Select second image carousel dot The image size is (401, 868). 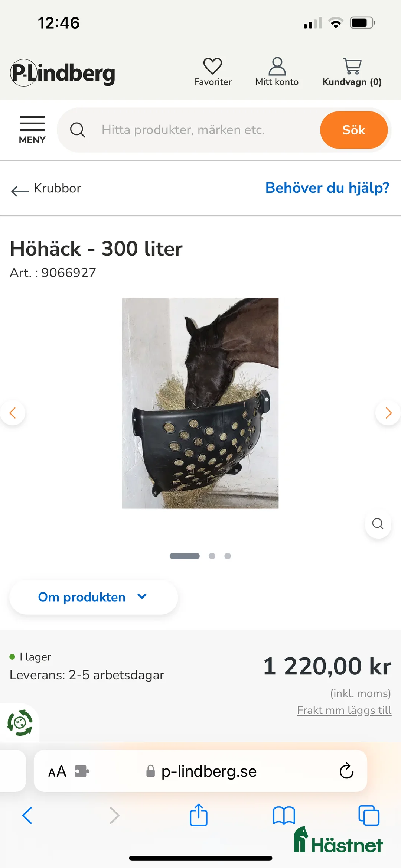pyautogui.click(x=212, y=556)
